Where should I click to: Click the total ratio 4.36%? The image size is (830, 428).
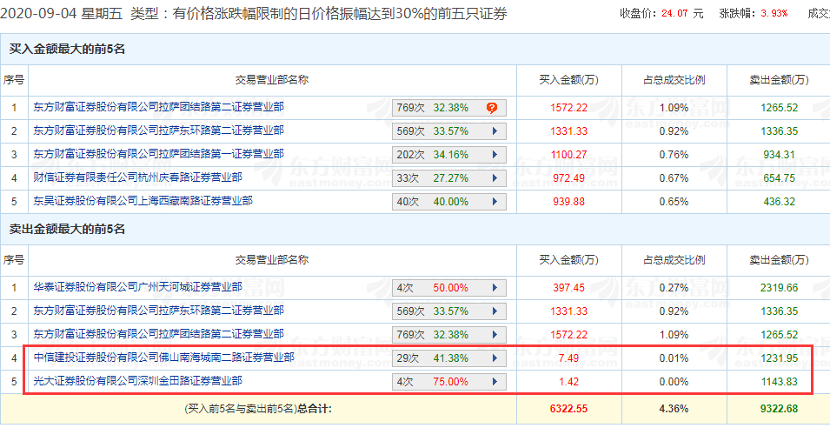[674, 409]
